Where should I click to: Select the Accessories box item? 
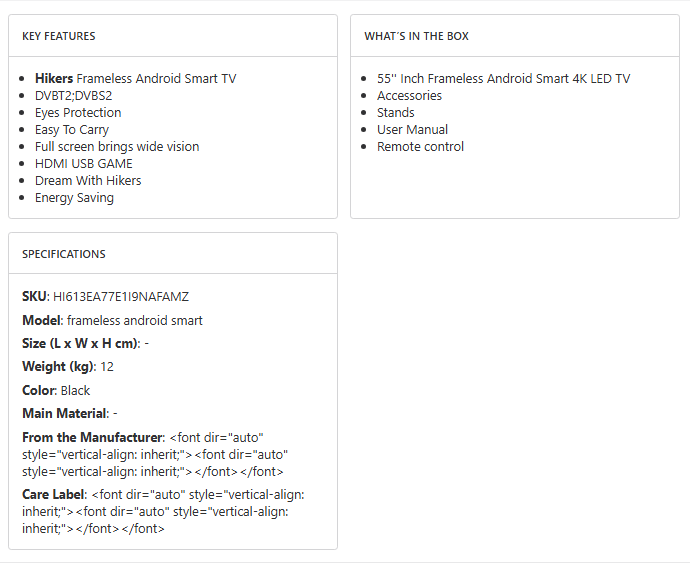click(409, 95)
